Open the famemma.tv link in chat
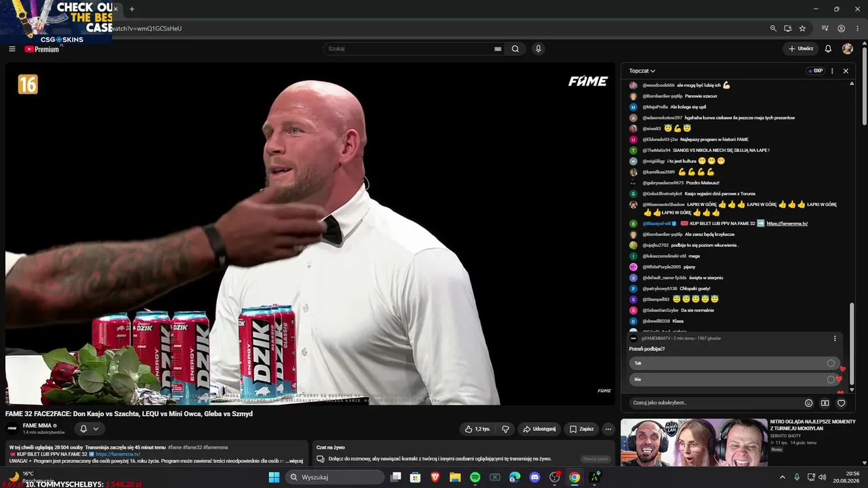868x488 pixels. coord(787,224)
